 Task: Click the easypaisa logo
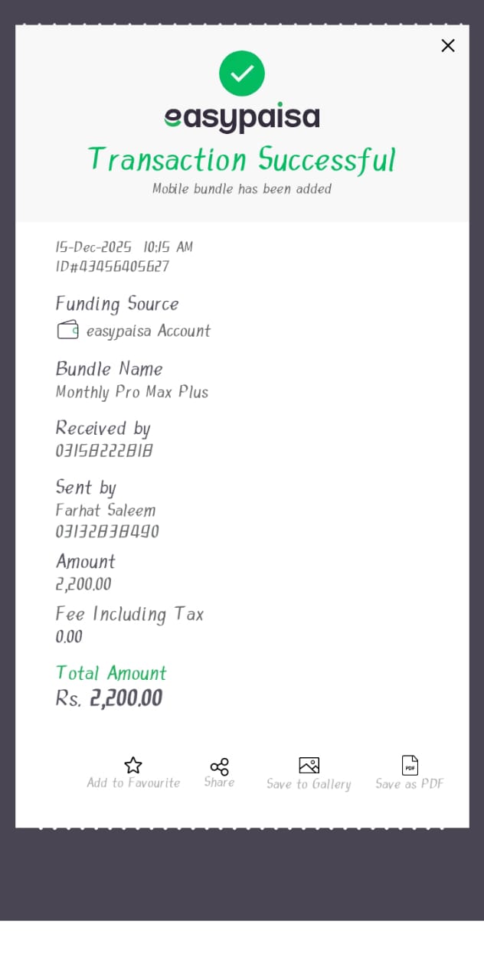point(242,118)
